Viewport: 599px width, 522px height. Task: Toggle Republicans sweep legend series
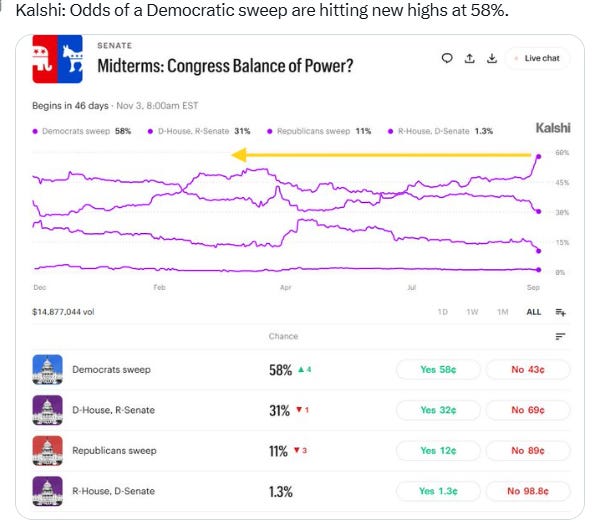click(319, 131)
